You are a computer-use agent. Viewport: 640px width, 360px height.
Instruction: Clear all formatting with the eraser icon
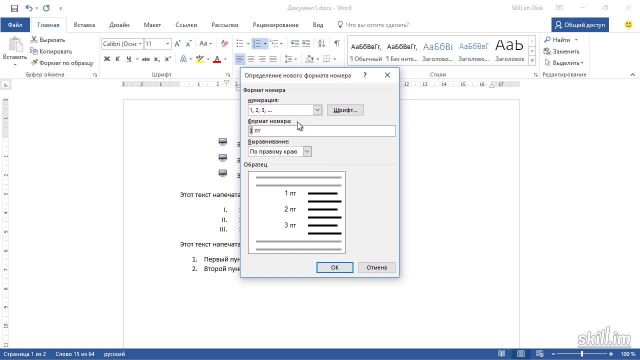[224, 44]
